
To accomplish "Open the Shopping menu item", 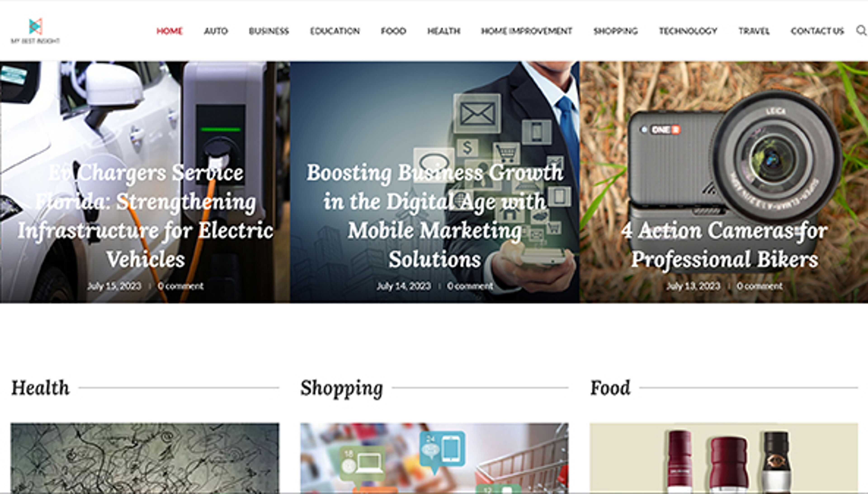I will click(616, 31).
